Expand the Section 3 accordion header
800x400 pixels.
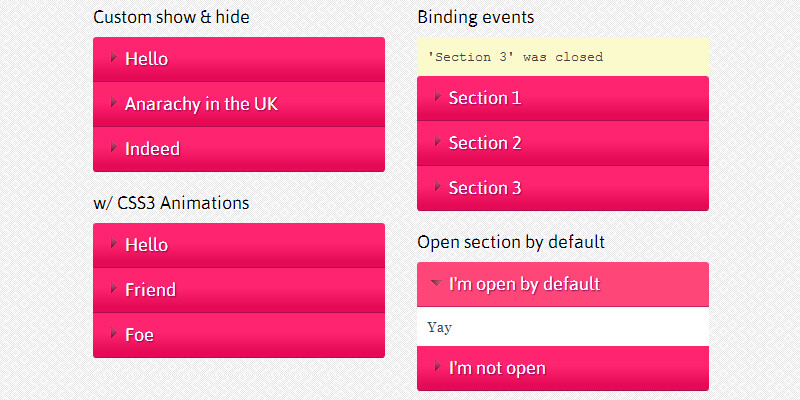pyautogui.click(x=562, y=188)
